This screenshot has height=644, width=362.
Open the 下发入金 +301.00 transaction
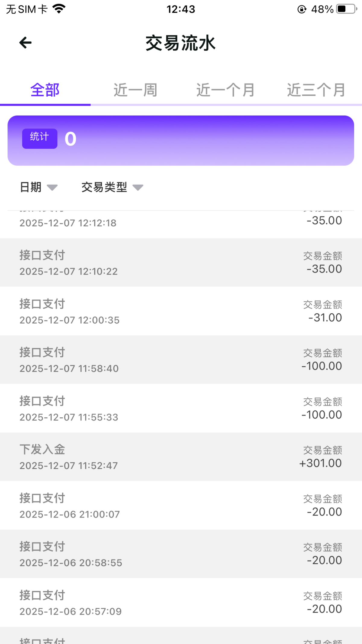pyautogui.click(x=181, y=457)
